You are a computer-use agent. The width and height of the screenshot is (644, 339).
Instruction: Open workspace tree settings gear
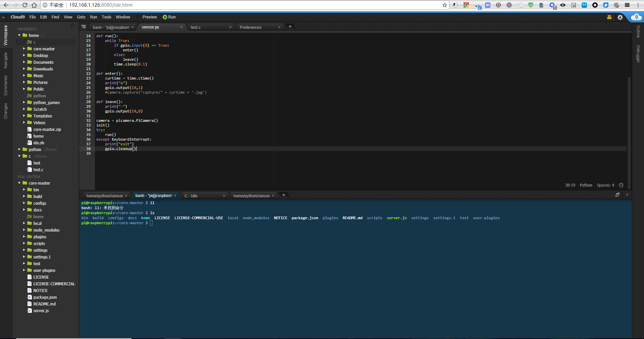[72, 26]
